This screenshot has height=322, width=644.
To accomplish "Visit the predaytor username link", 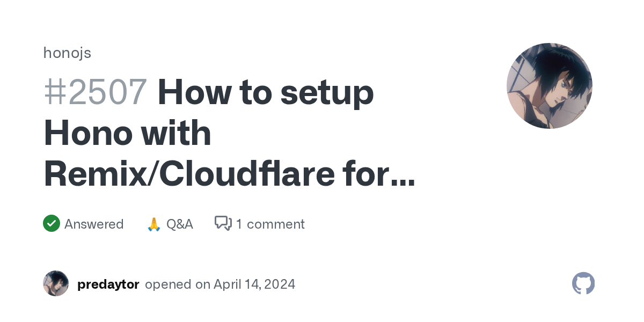I will click(x=108, y=284).
